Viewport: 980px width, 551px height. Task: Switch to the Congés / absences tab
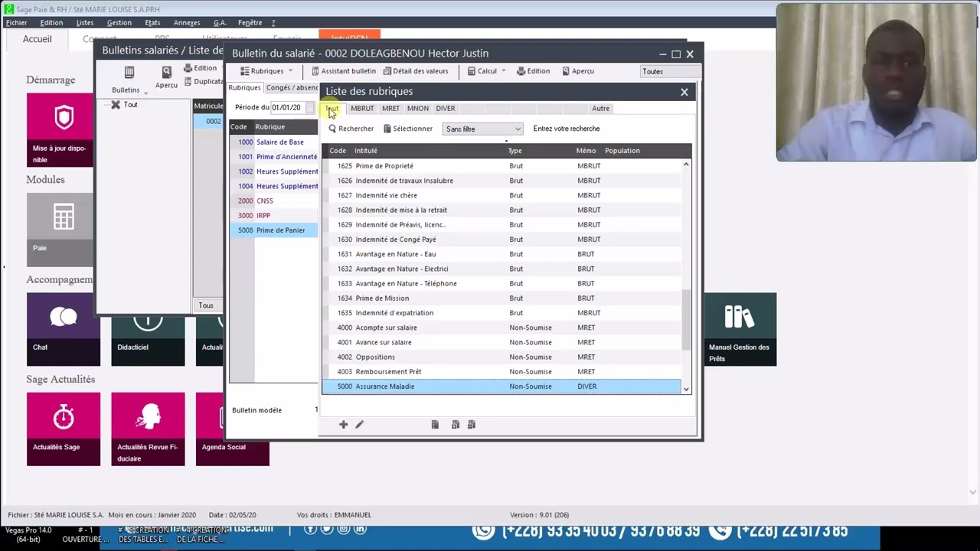(x=292, y=88)
